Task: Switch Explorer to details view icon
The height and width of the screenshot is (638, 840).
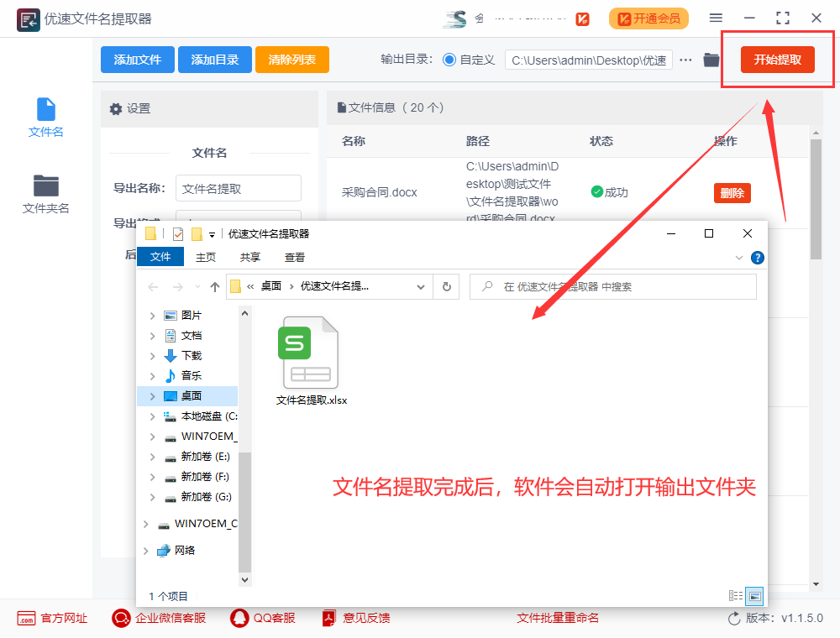Action: pos(736,596)
